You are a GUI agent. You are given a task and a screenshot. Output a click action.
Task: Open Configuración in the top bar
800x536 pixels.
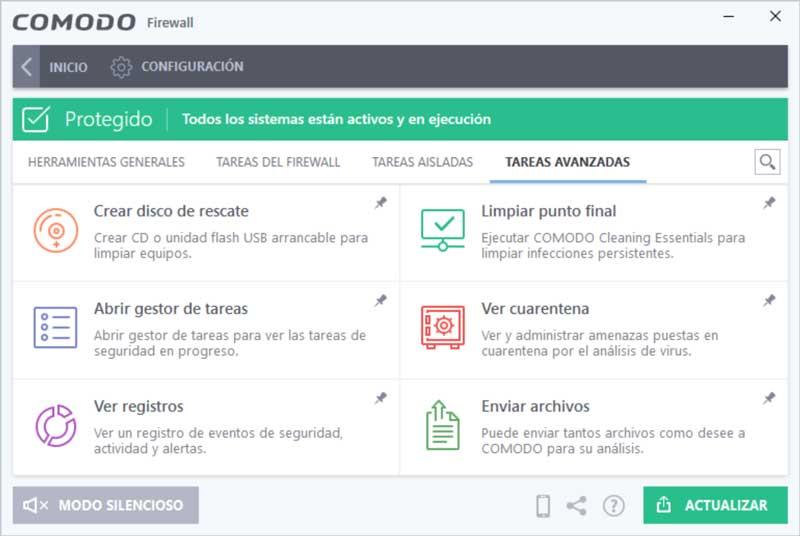pyautogui.click(x=192, y=67)
